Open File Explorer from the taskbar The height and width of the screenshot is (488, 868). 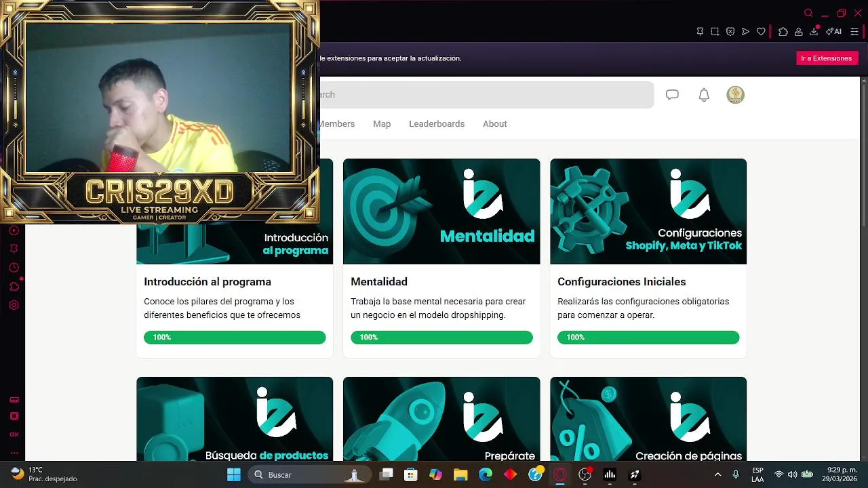[x=460, y=474]
